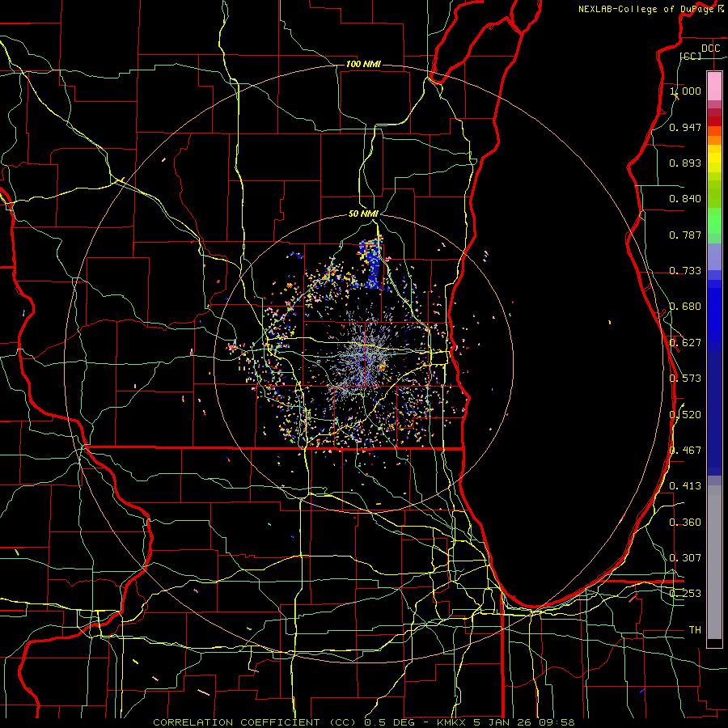This screenshot has height=728, width=728.
Task: Select the 0.413 scale value
Action: coord(685,486)
